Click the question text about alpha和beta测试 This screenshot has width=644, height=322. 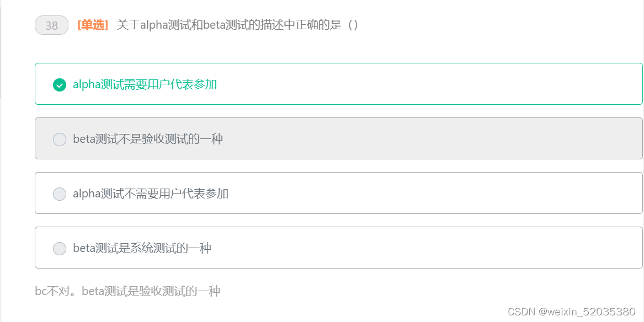[238, 25]
